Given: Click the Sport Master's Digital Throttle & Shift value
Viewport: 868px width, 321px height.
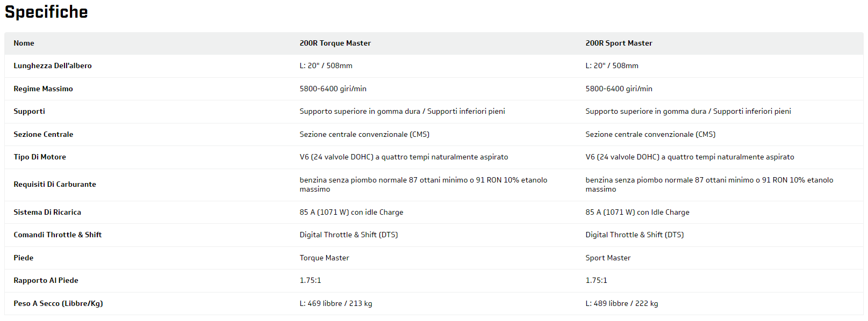Looking at the screenshot, I should click(x=634, y=235).
